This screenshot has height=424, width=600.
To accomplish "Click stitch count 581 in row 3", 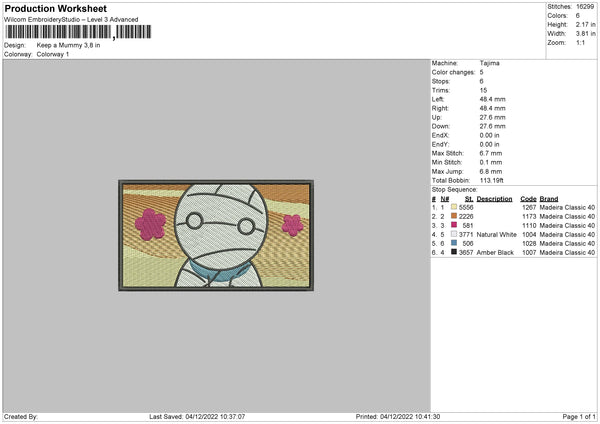I will coord(468,226).
